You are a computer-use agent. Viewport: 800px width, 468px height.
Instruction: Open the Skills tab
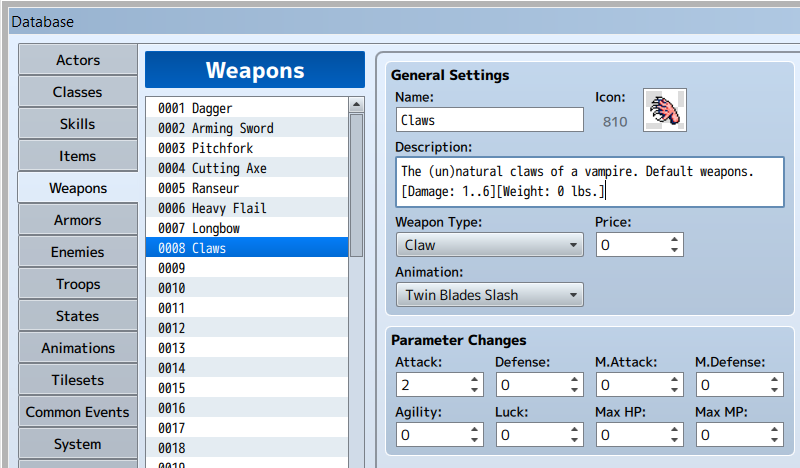click(x=78, y=124)
